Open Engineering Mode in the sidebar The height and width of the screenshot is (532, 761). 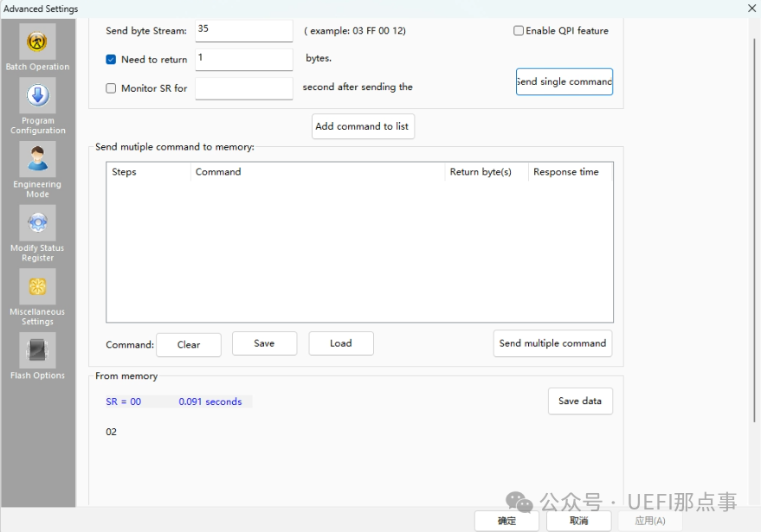[37, 159]
